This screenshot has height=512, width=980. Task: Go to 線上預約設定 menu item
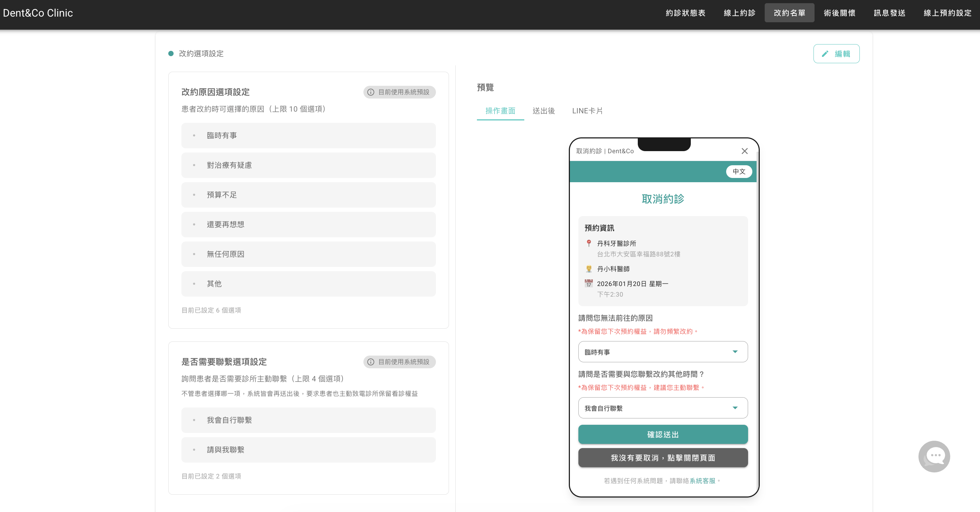tap(947, 13)
